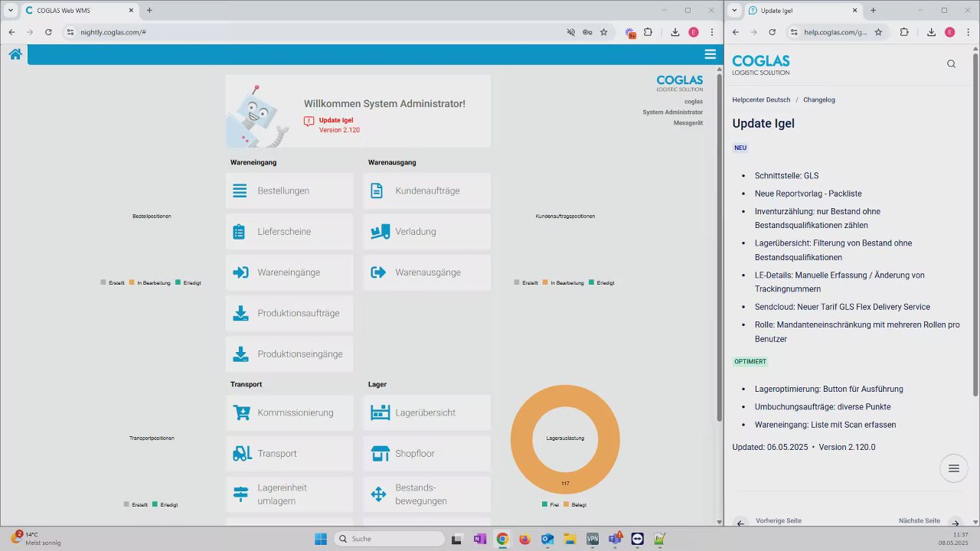Image resolution: width=980 pixels, height=551 pixels.
Task: Open the Warenausgänge tile
Action: click(427, 272)
